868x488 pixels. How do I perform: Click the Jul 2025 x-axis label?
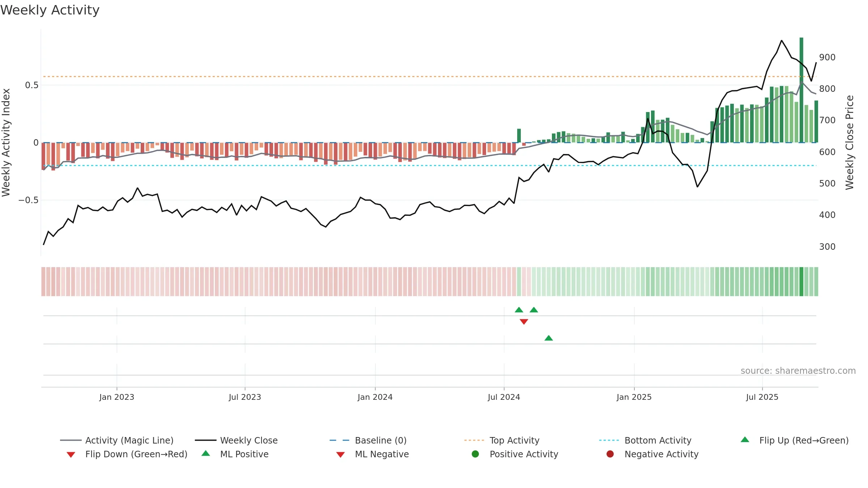[762, 397]
